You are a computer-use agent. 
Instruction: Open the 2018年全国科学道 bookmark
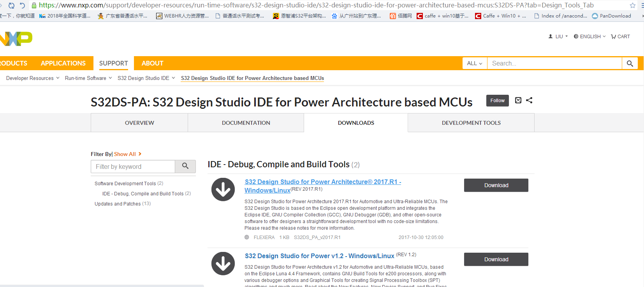click(65, 16)
